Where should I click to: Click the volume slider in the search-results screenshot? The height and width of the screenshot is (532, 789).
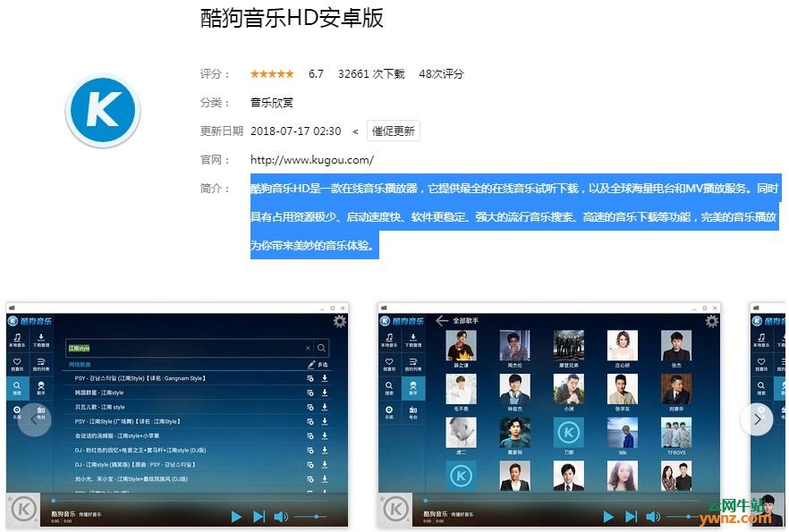tap(310, 517)
